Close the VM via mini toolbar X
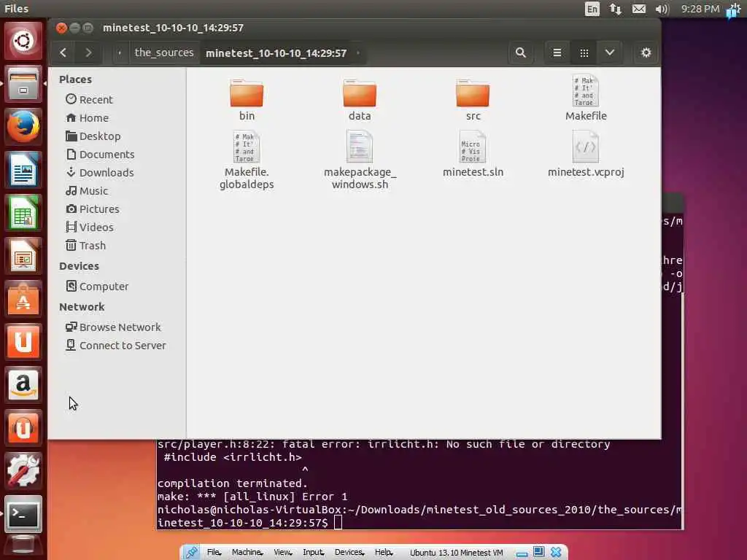This screenshot has width=747, height=560. [x=556, y=553]
